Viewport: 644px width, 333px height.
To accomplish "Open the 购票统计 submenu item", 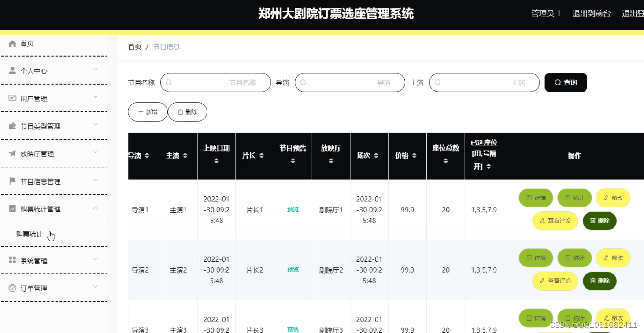I will pos(30,234).
